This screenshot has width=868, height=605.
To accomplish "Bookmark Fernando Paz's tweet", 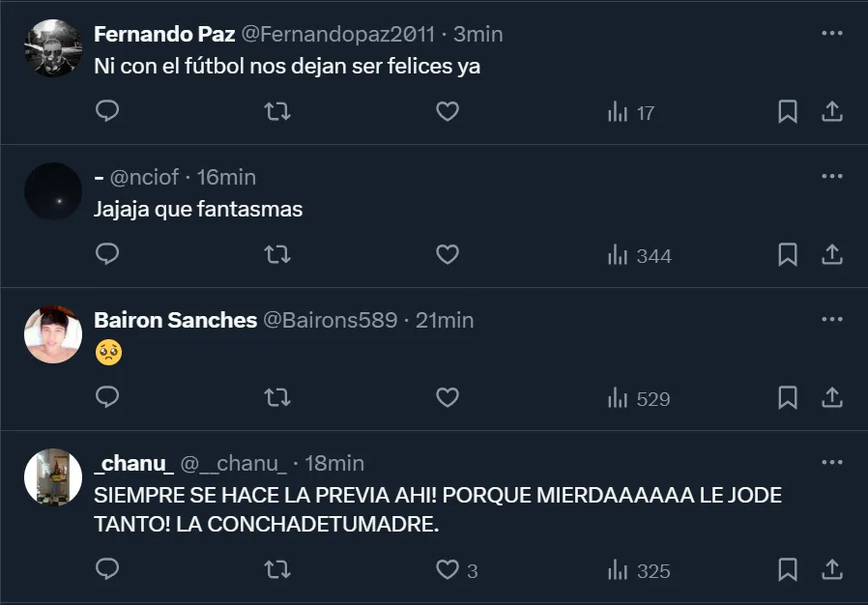I will point(788,112).
